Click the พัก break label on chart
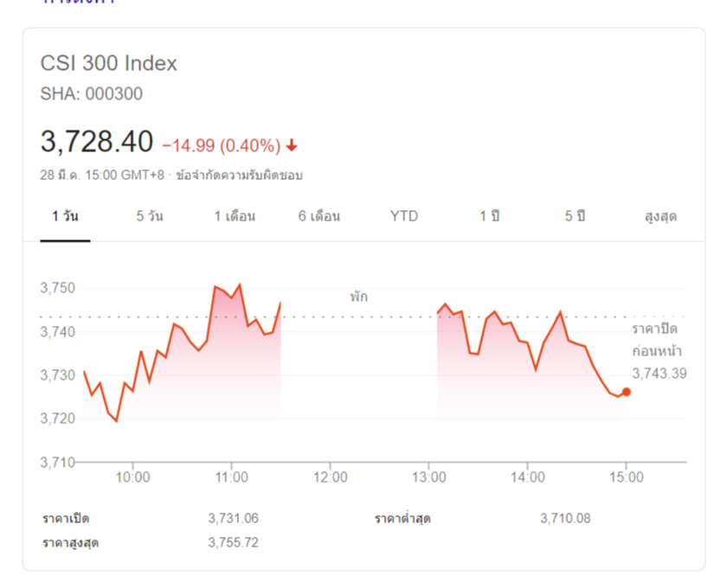720x588 pixels. [x=358, y=297]
